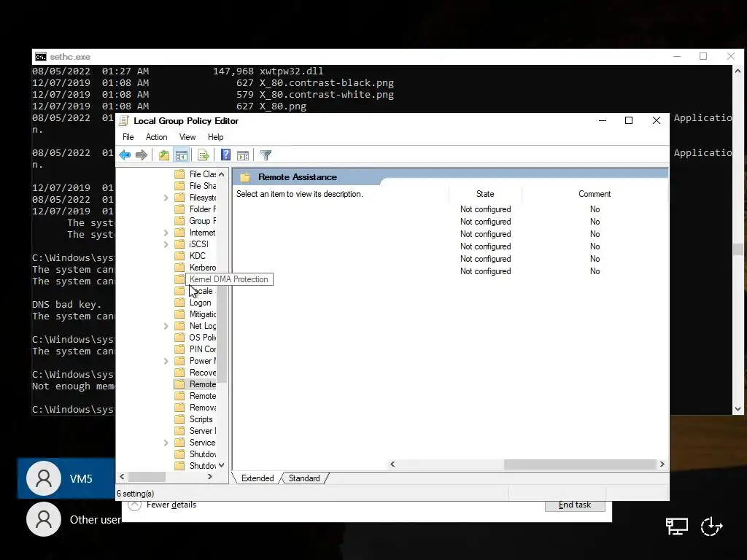
Task: Click the Export List toolbar icon
Action: (x=204, y=155)
